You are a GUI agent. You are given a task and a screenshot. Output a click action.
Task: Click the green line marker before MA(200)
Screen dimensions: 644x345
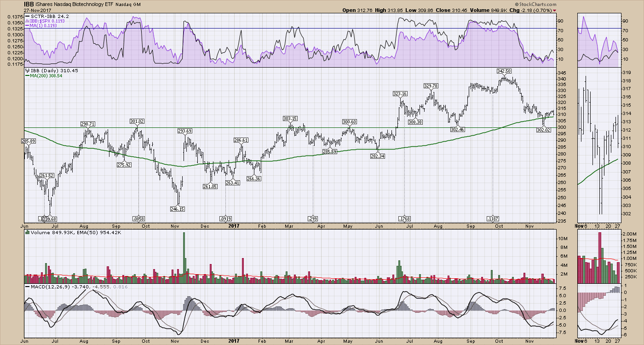point(28,75)
